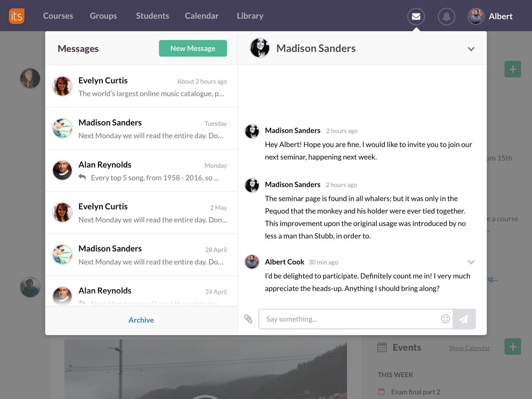Open the chevron menu on Albert Cook's message
This screenshot has height=399, width=532.
471,262
